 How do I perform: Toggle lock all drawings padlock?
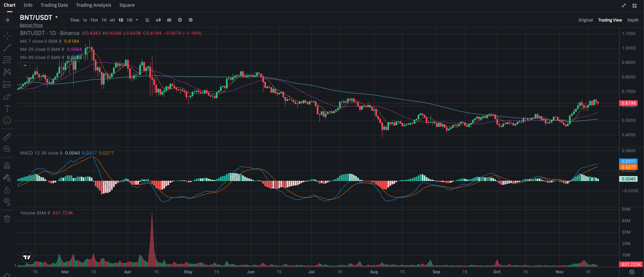7,190
